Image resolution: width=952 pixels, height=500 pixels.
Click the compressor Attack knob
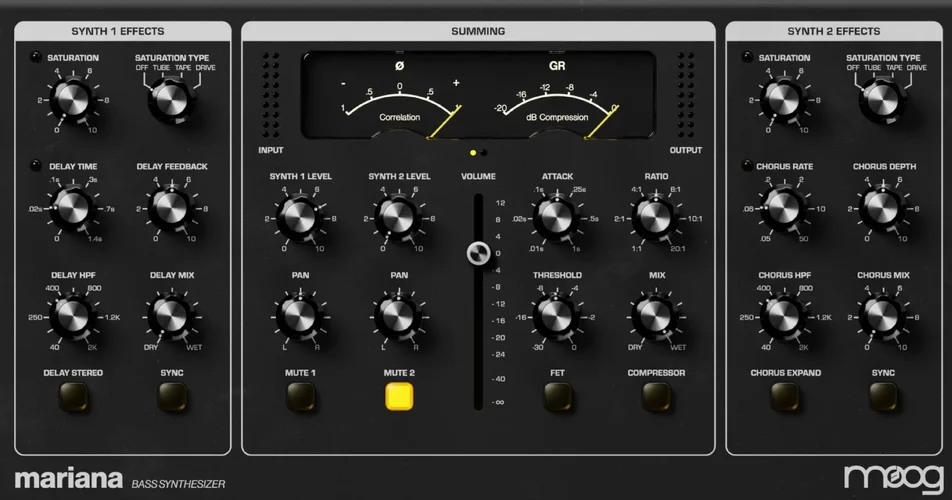click(556, 218)
